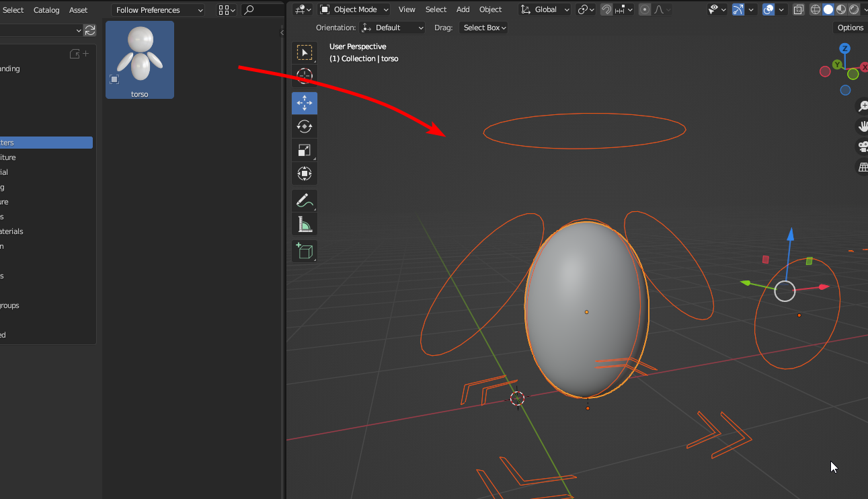Click the Z axis on navigation gizmo

[845, 48]
